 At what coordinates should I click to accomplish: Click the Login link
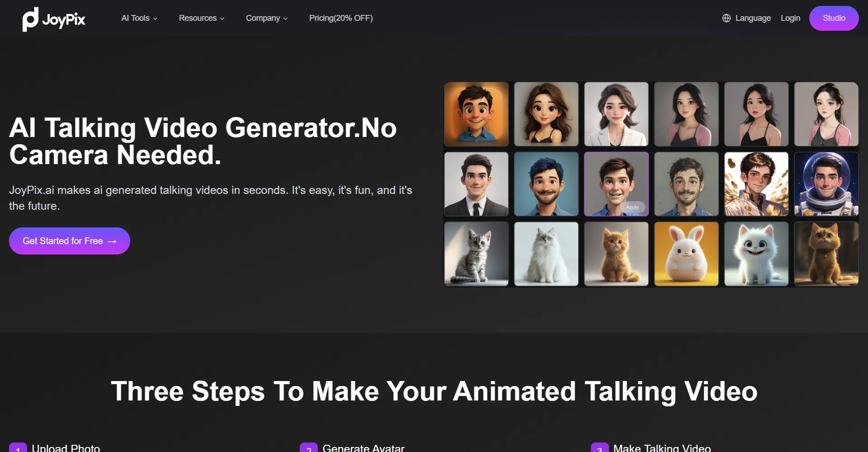(x=790, y=18)
